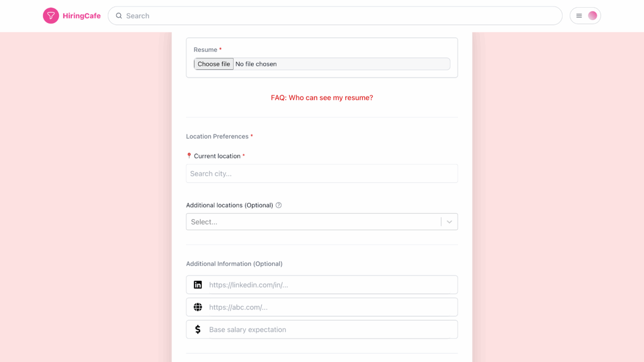Click the magnifying glass search icon
Viewport: 644px width, 362px height.
click(119, 16)
